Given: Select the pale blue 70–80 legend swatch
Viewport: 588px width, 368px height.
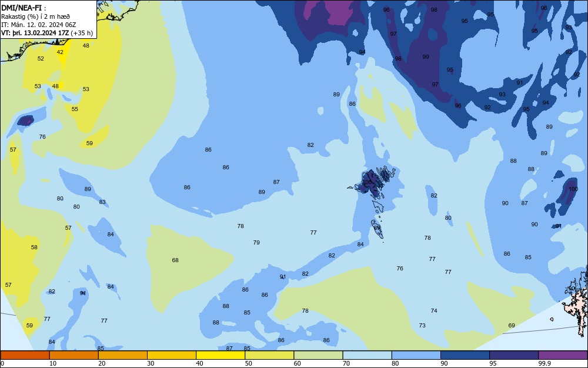Looking at the screenshot, I should coord(367,355).
